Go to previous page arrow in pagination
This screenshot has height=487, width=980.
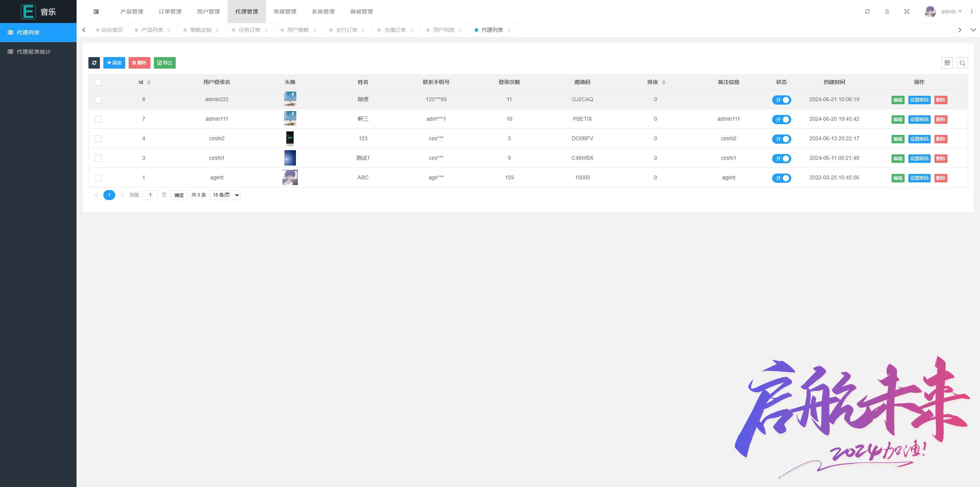pos(96,195)
